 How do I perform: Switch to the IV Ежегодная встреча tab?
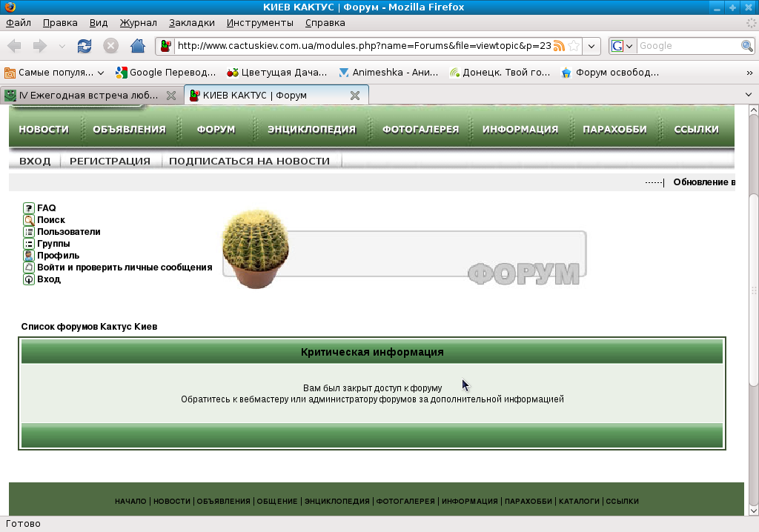click(87, 96)
